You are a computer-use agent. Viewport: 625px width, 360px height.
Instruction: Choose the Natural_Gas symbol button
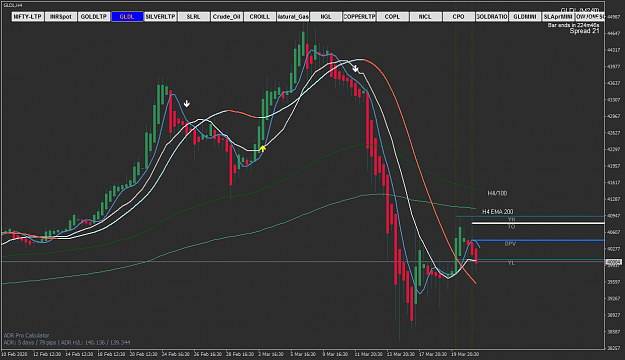(293, 17)
